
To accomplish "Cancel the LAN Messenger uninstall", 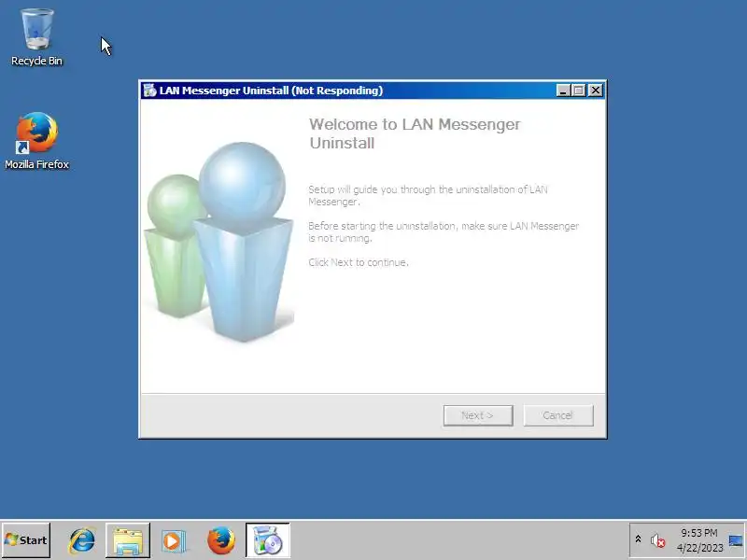I will pyautogui.click(x=557, y=415).
